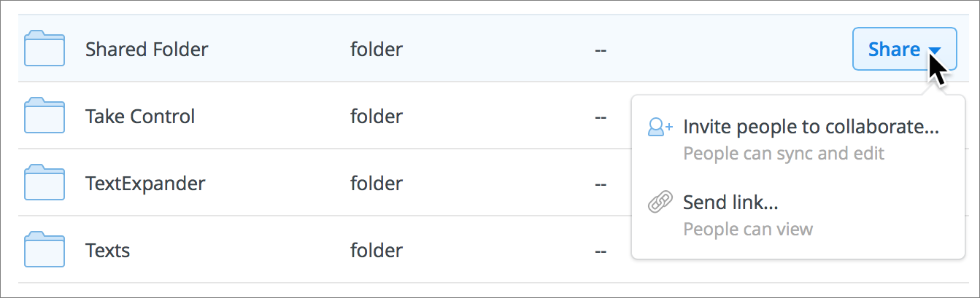Click the Texts folder icon

(45, 250)
